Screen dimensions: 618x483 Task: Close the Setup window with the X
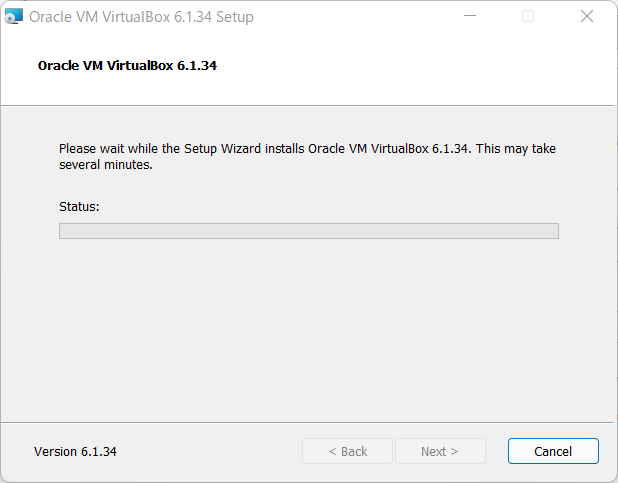coord(587,16)
